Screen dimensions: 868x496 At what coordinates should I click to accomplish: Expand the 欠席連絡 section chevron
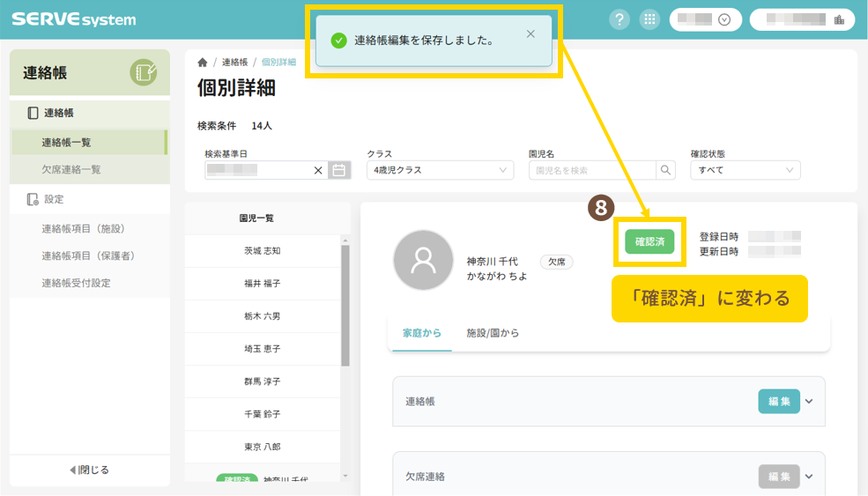809,477
